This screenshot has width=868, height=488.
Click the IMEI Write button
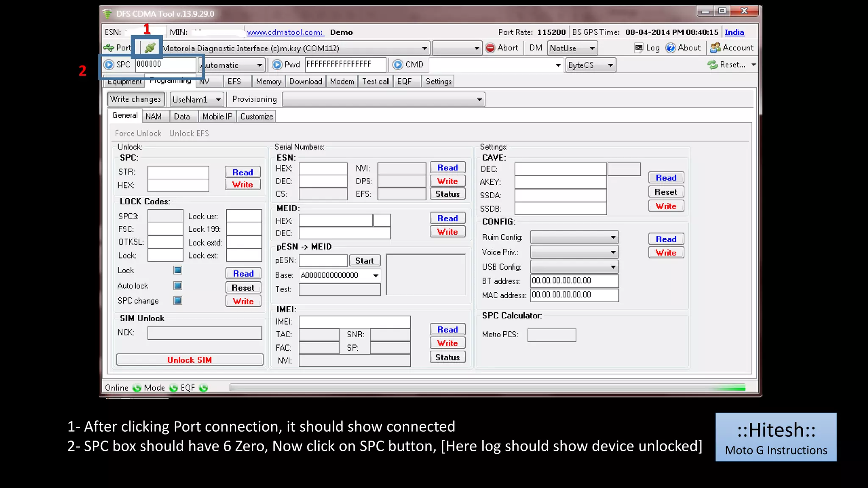click(448, 343)
